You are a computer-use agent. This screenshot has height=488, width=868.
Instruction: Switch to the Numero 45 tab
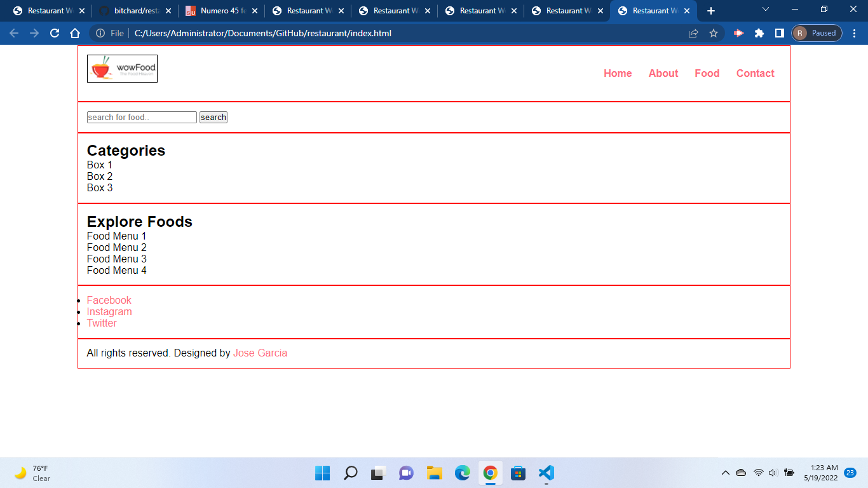(x=222, y=11)
